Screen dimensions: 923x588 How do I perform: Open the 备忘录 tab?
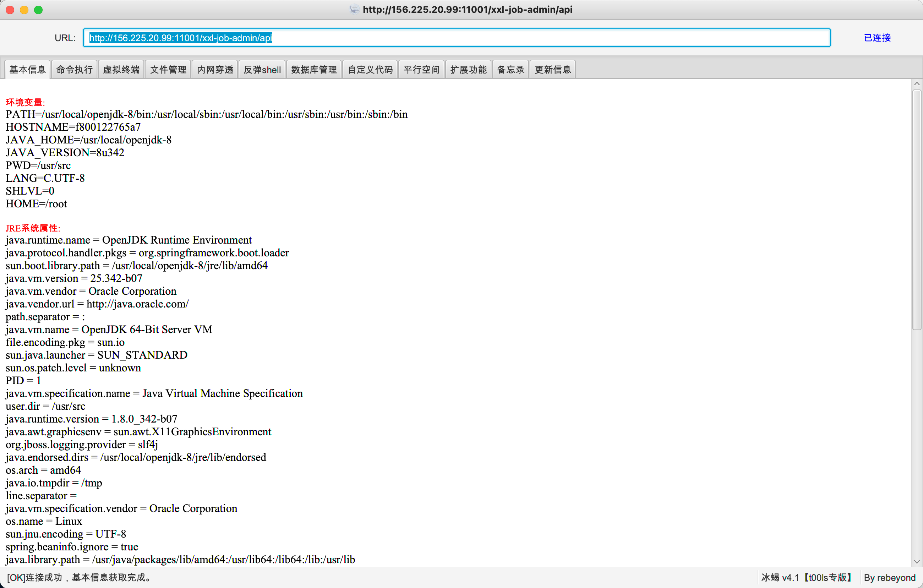pos(510,69)
